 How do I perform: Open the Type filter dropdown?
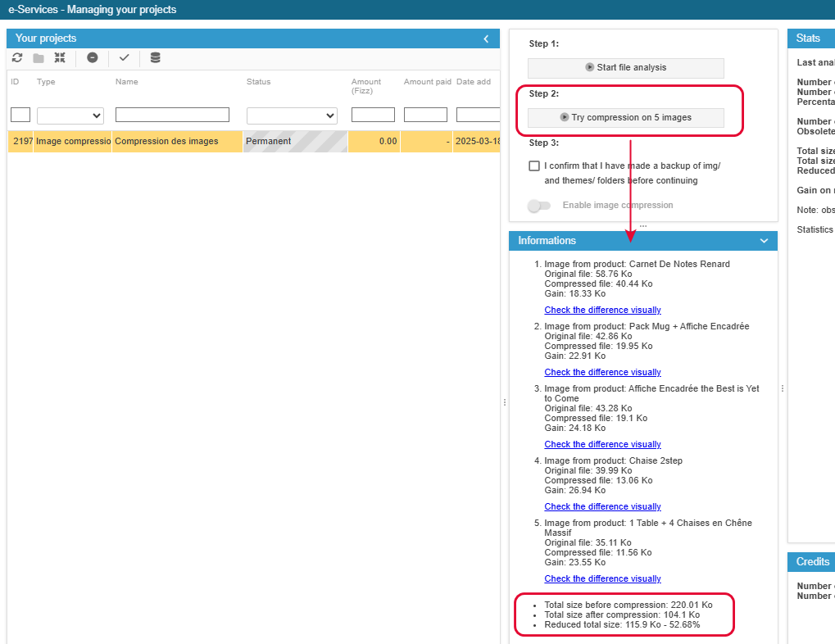click(70, 116)
